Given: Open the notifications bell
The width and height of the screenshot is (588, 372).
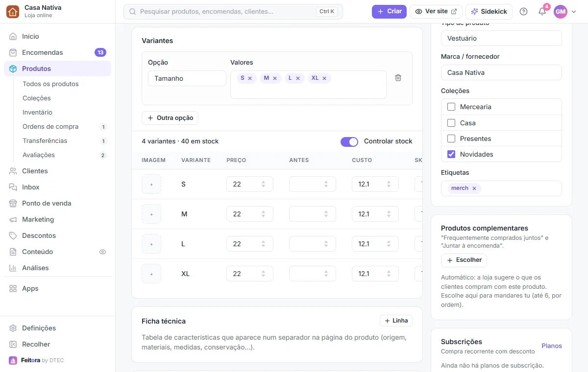Looking at the screenshot, I should (542, 12).
